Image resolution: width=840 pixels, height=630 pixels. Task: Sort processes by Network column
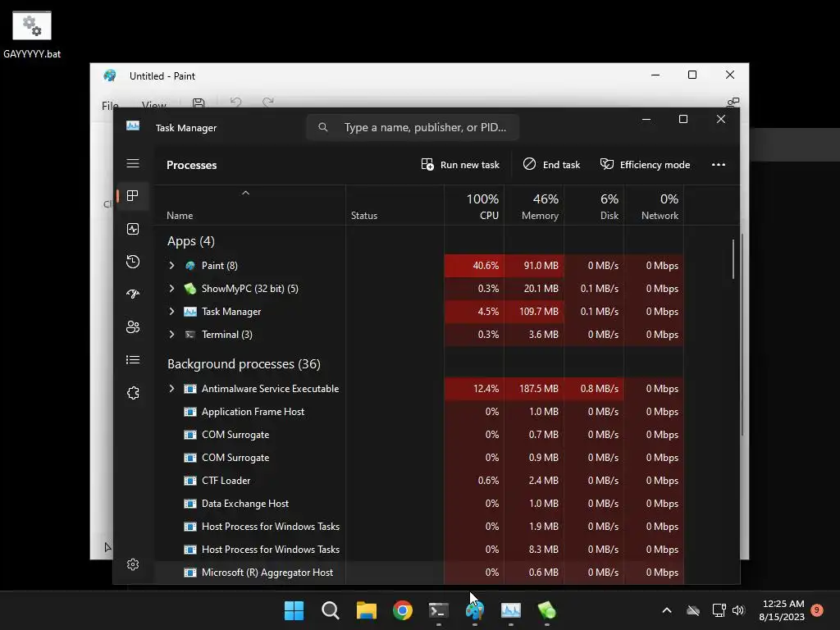[x=654, y=206]
